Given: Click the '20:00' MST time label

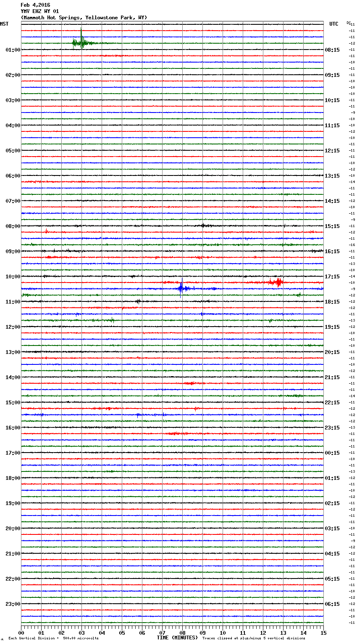Looking at the screenshot, I should [x=13, y=529].
